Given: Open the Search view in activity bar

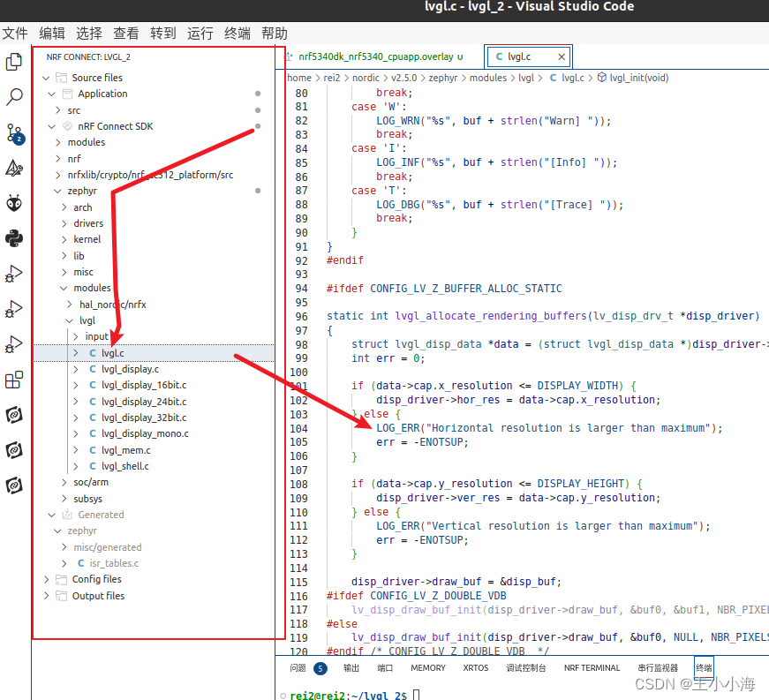Looking at the screenshot, I should tap(14, 96).
